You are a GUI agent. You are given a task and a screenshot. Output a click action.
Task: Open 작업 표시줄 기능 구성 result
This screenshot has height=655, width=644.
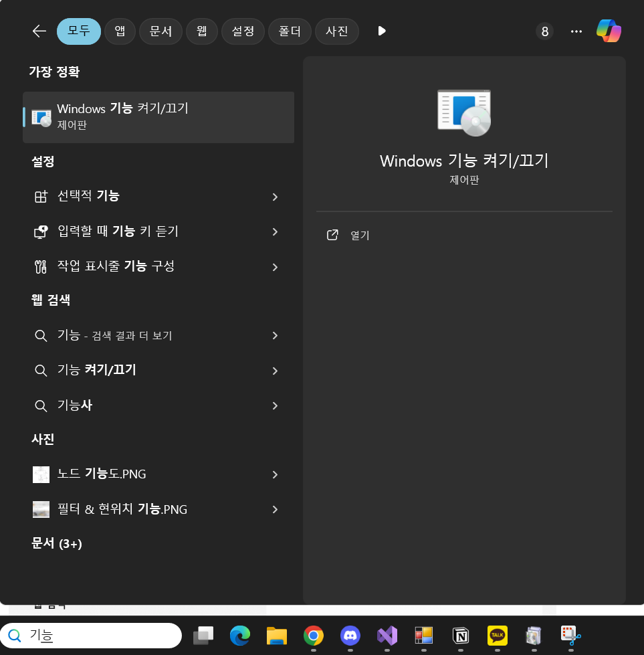click(x=158, y=266)
